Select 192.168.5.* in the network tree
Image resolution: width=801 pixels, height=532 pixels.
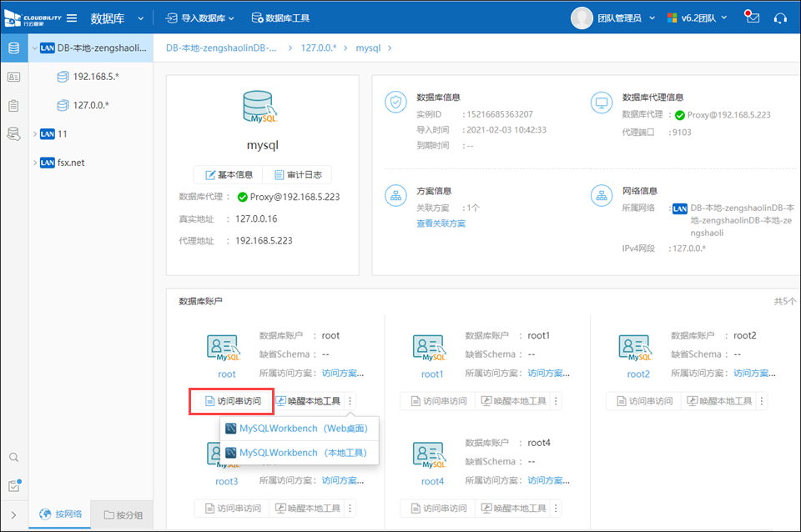(95, 77)
